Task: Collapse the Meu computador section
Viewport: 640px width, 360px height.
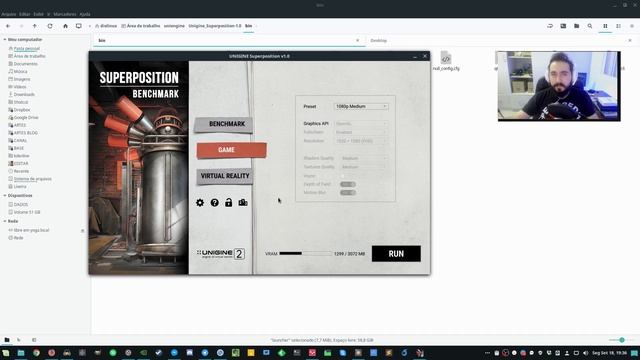Action: [4, 40]
